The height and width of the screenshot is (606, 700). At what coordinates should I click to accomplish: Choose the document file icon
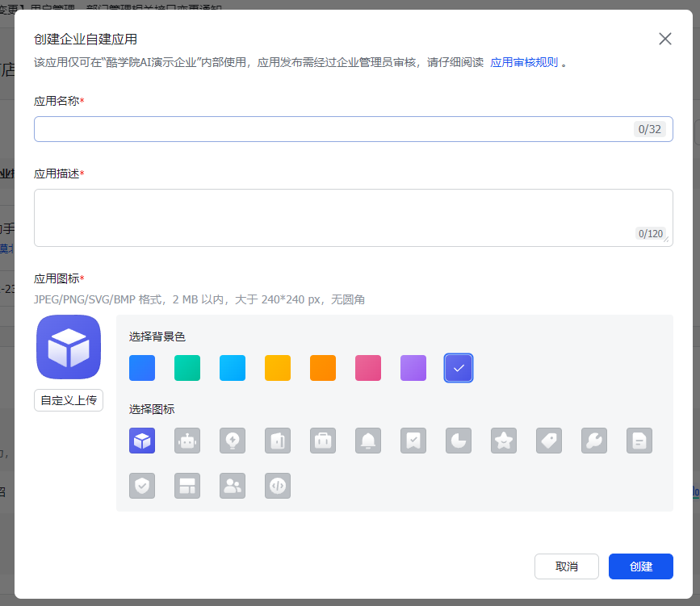pyautogui.click(x=639, y=441)
